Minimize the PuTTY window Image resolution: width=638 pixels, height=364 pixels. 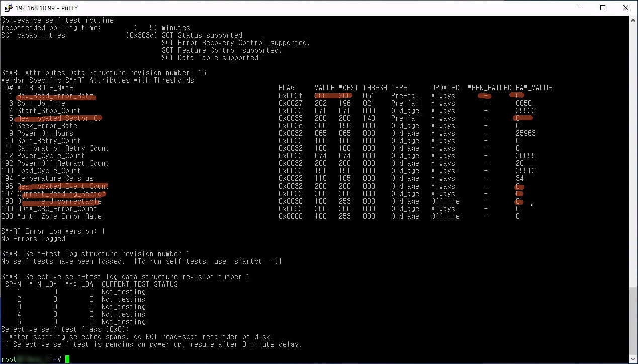tap(579, 8)
